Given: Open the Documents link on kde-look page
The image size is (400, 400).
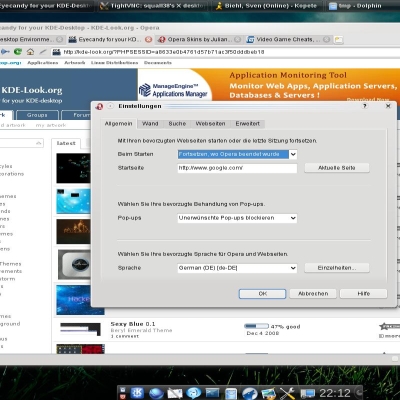Looking at the screenshot, I should click(x=158, y=63).
